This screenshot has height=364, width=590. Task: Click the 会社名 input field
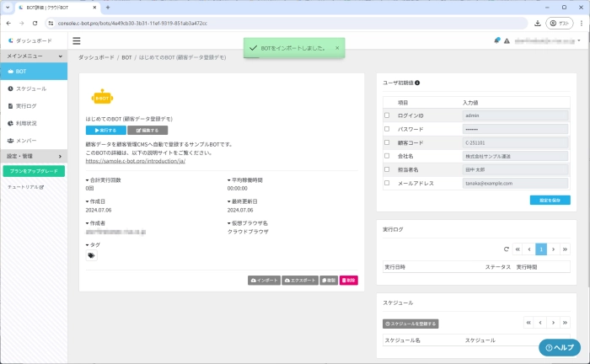515,156
